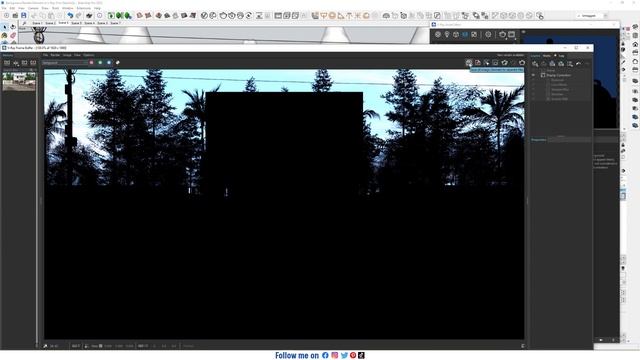Image resolution: width=640 pixels, height=360 pixels.
Task: Open Textures icon in Asset Editor
Action: click(474, 35)
